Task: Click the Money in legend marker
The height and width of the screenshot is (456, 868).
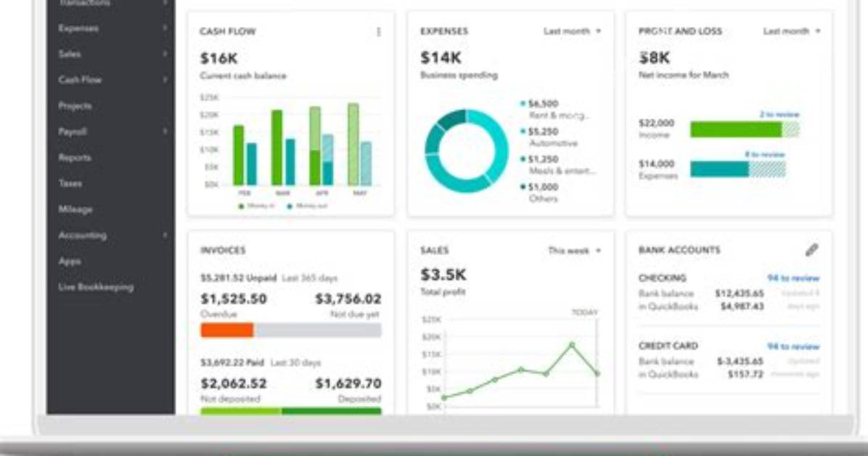Action: tap(241, 206)
